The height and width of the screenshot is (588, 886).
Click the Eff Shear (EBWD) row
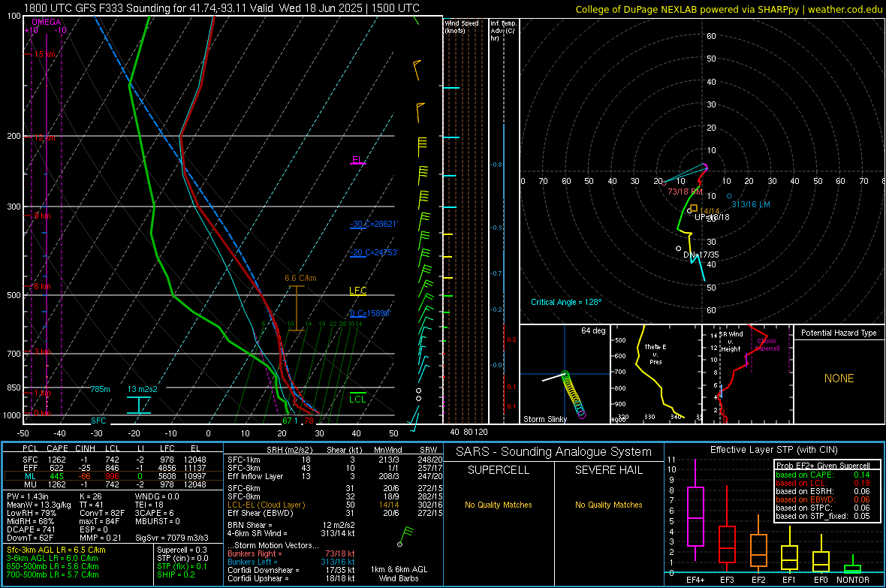(x=335, y=514)
